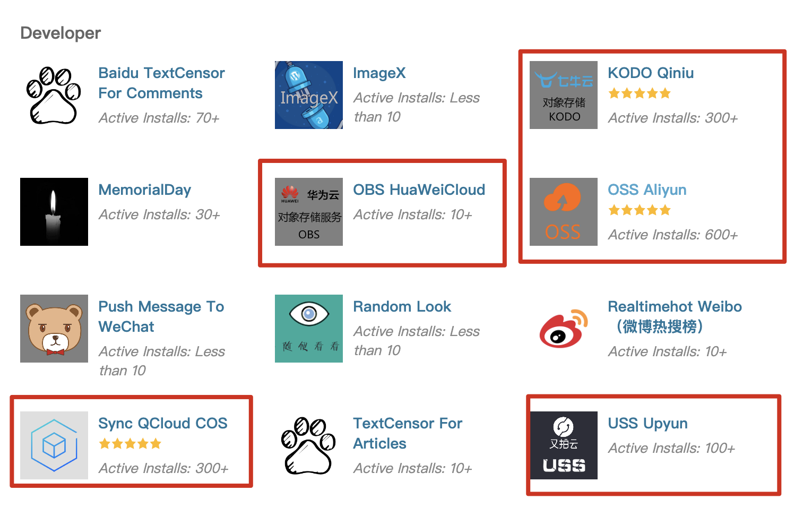Click the TextCensor For Articles paw icon
This screenshot has width=812, height=516.
(x=308, y=445)
